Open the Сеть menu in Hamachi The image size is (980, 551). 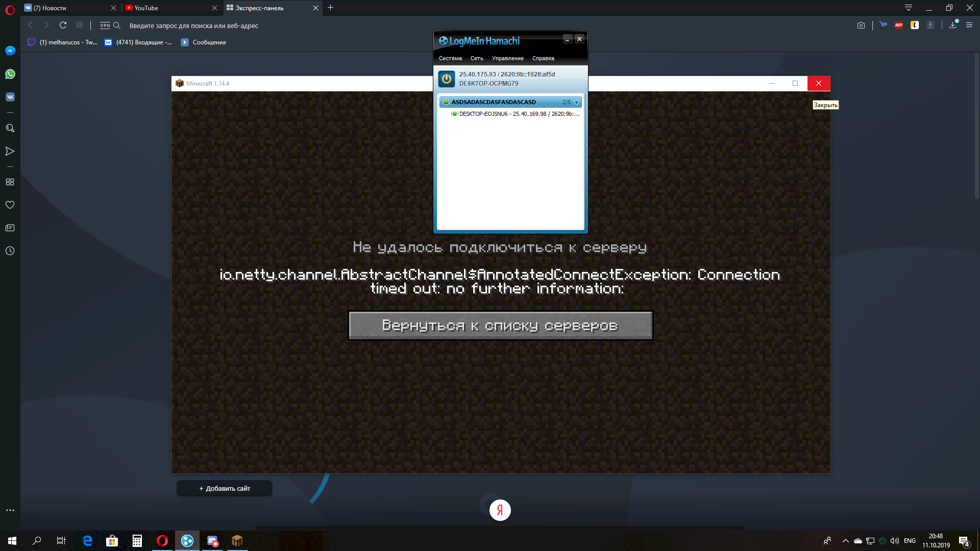(x=477, y=58)
